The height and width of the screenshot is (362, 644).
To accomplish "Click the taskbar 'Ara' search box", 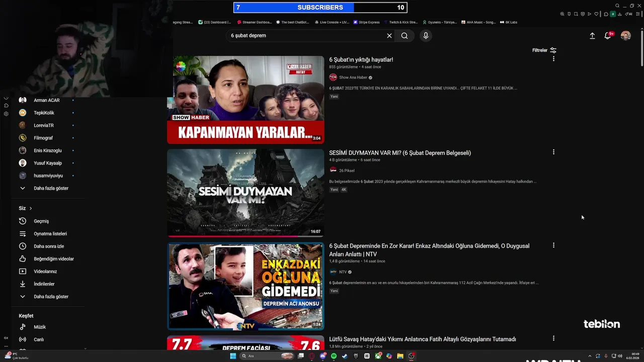I will pos(267,356).
